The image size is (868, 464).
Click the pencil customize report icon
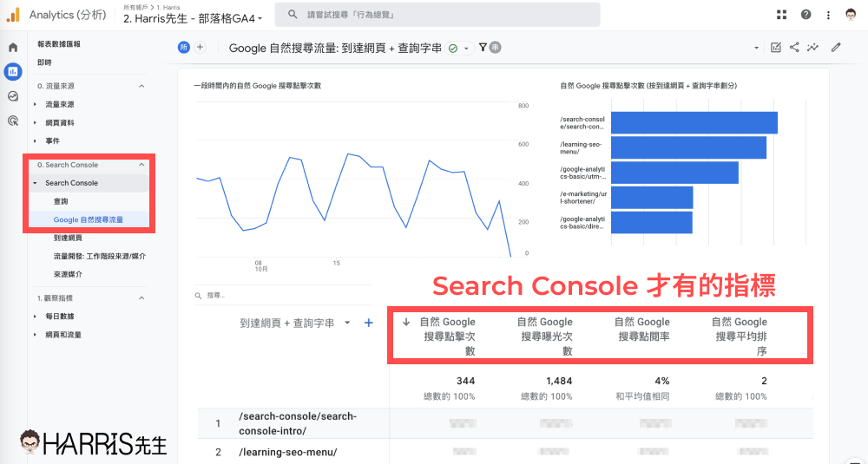coord(836,48)
